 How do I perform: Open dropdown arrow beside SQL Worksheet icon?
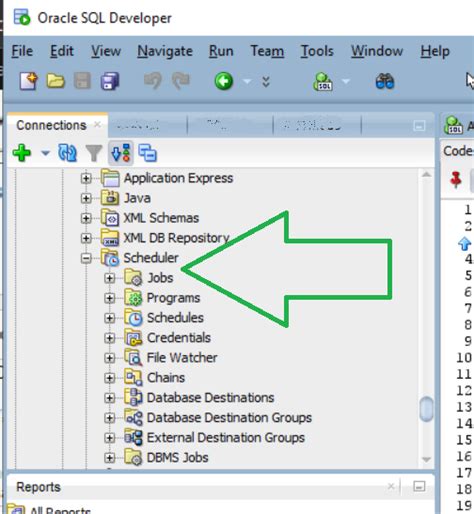[x=346, y=81]
